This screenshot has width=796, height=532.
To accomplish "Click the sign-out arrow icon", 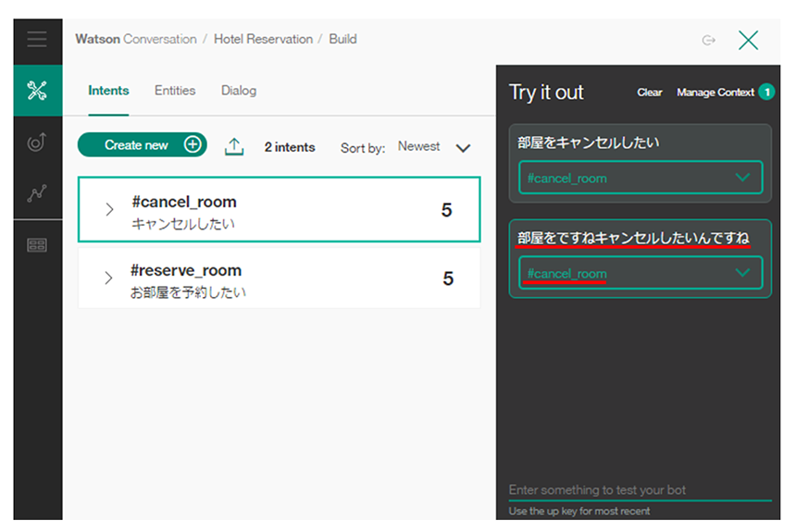I will tap(709, 40).
